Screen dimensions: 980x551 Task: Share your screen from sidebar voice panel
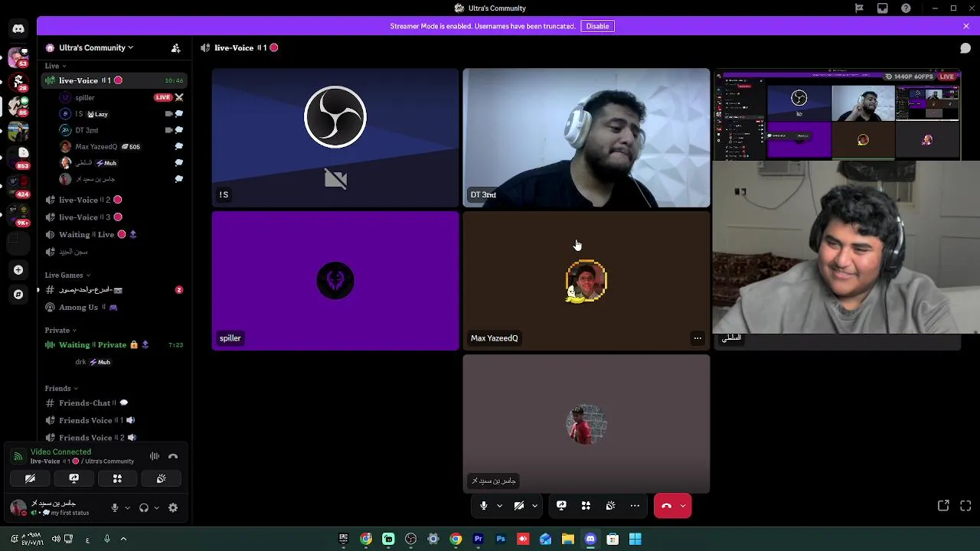pos(73,478)
